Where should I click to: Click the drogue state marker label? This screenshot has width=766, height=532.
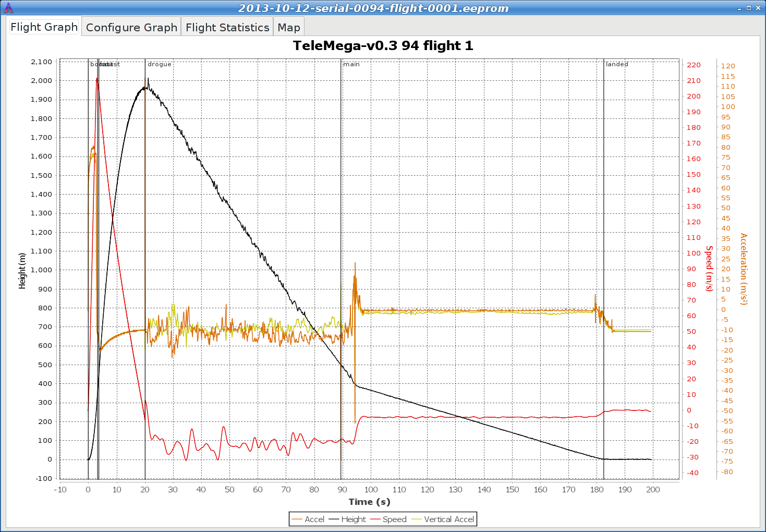(160, 64)
